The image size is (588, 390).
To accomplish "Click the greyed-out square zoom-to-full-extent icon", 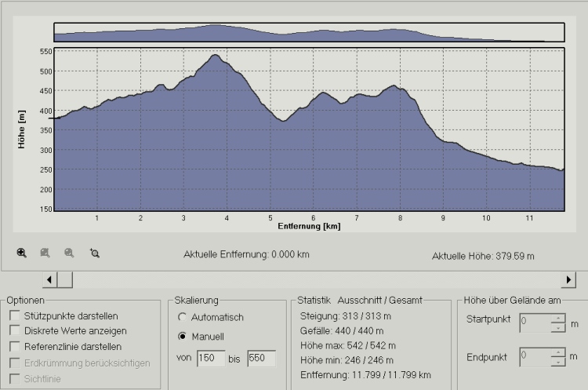I will (45, 253).
